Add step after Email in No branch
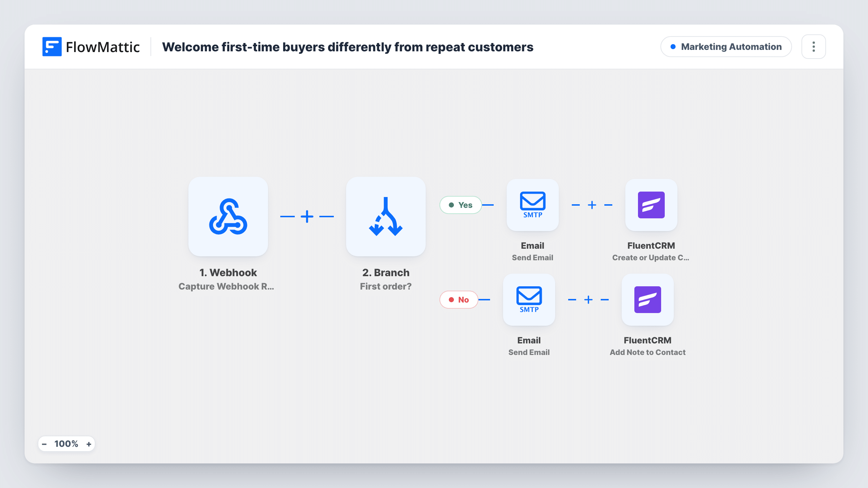 [x=588, y=300]
